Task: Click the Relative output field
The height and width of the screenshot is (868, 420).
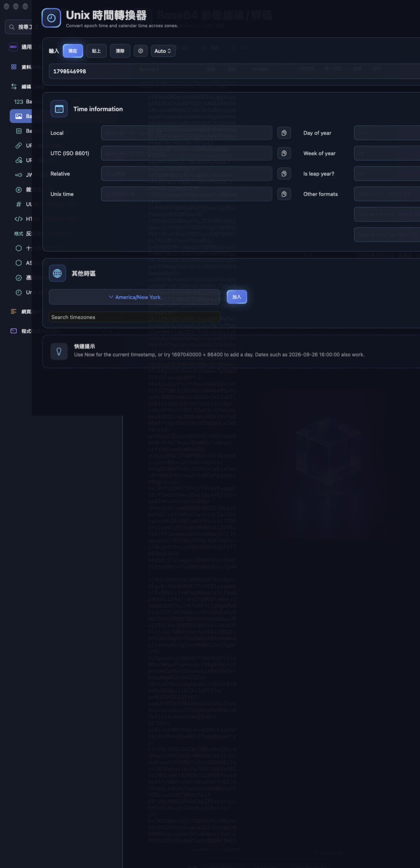Action: (187, 173)
